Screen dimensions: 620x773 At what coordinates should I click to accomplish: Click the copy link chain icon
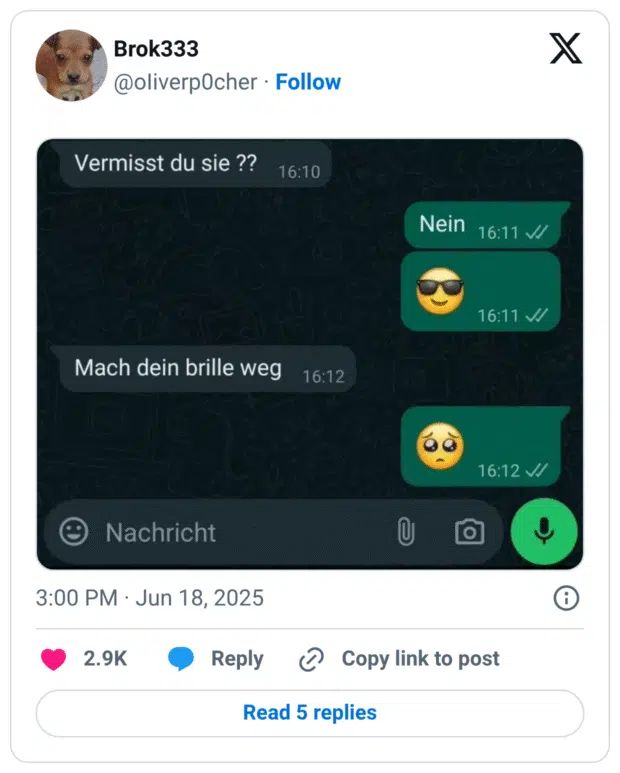[312, 660]
